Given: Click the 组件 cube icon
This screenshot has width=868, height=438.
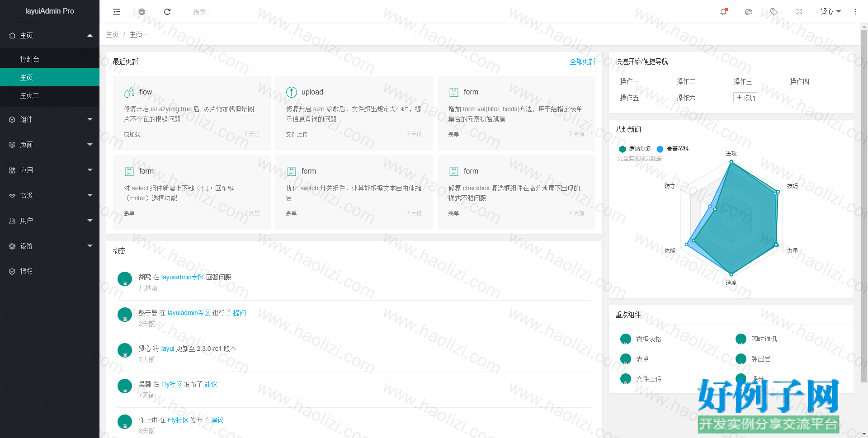Looking at the screenshot, I should (x=12, y=119).
